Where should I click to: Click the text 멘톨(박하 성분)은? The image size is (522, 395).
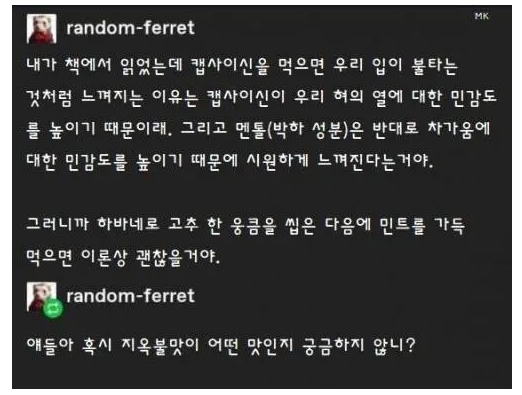coord(299,129)
